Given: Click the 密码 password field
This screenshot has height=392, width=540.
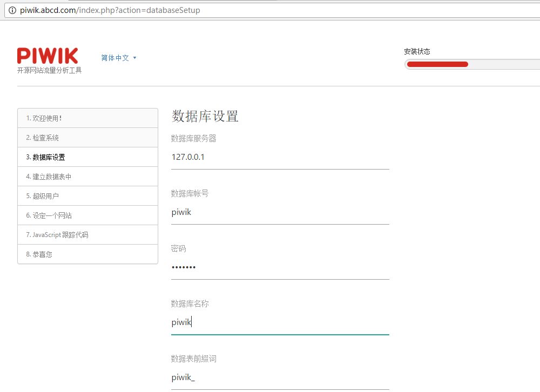Looking at the screenshot, I should coord(280,268).
